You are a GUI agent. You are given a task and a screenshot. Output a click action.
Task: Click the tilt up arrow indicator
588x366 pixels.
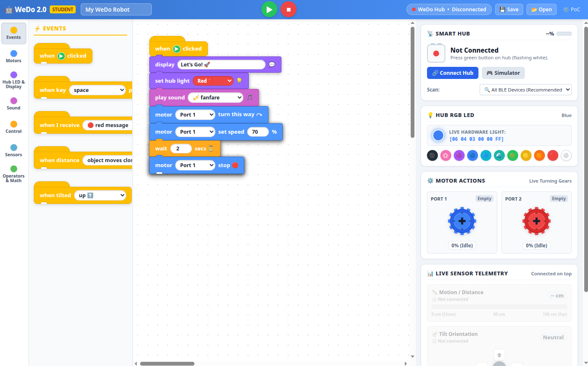[x=499, y=355]
